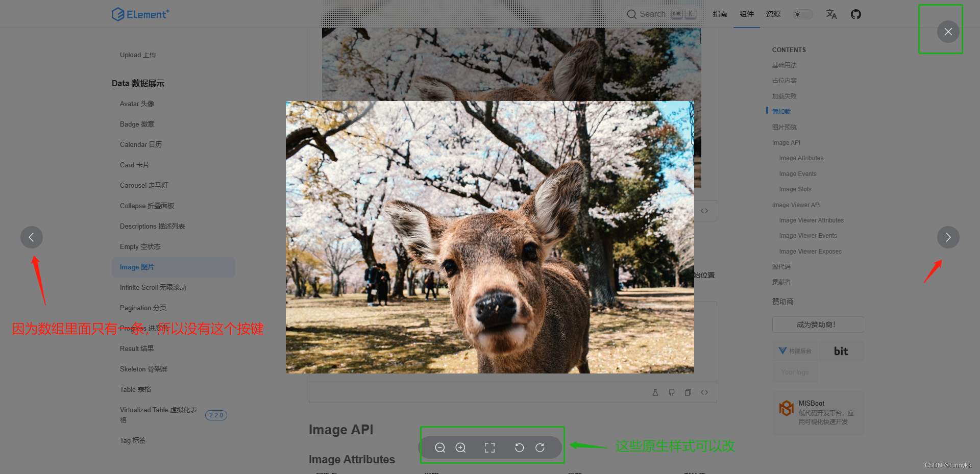Rotate the image counterclockwise

coord(519,447)
